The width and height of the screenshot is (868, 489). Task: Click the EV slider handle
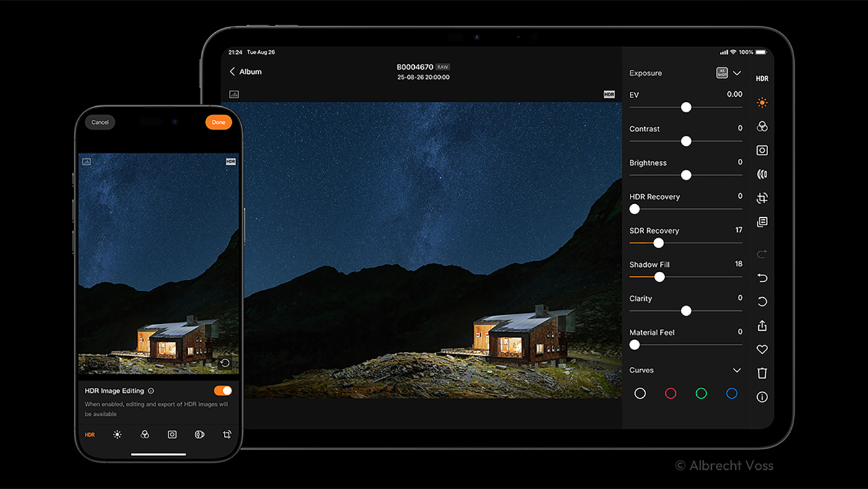click(x=686, y=107)
